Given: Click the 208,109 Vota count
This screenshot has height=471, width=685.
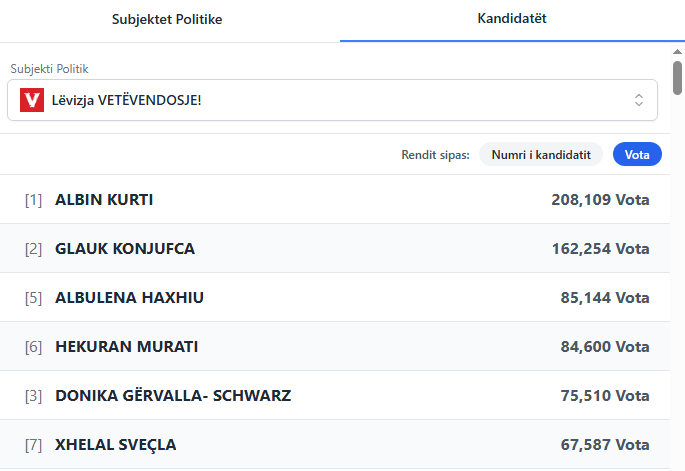Looking at the screenshot, I should coord(600,200).
